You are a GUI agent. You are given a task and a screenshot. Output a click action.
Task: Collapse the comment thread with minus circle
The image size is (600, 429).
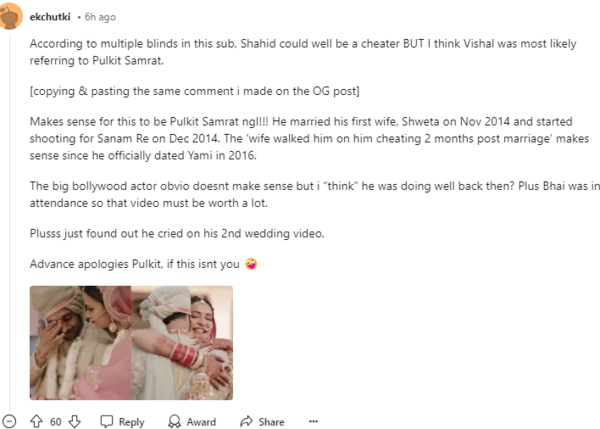coord(10,421)
